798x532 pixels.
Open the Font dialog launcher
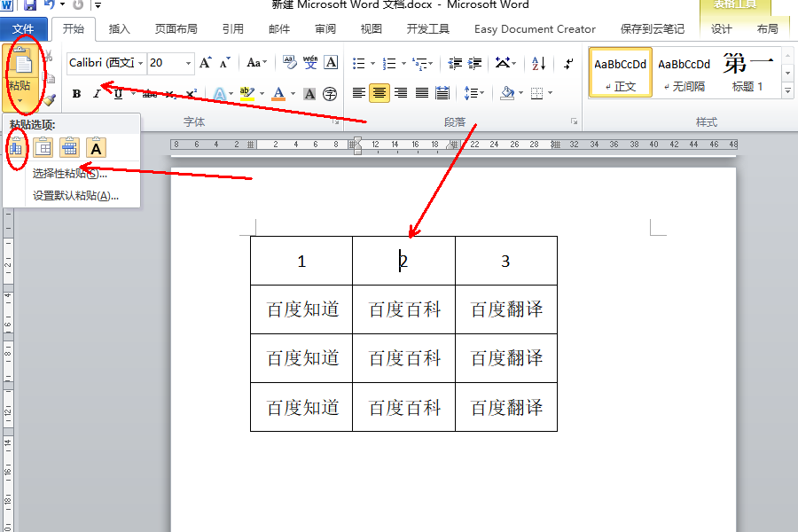336,121
